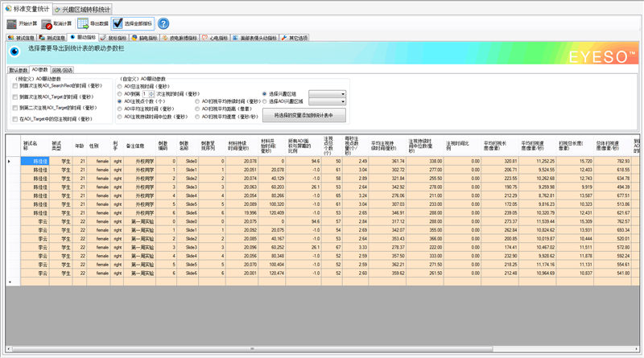Check total fixation time in AOI_Target box
Screen dimensions: 644x358
(15, 119)
